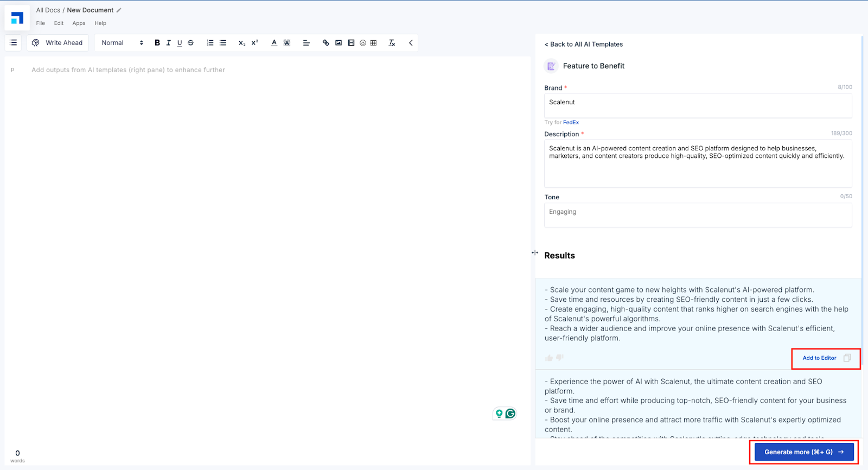Open the Apps menu
This screenshot has height=470, width=868.
(79, 23)
